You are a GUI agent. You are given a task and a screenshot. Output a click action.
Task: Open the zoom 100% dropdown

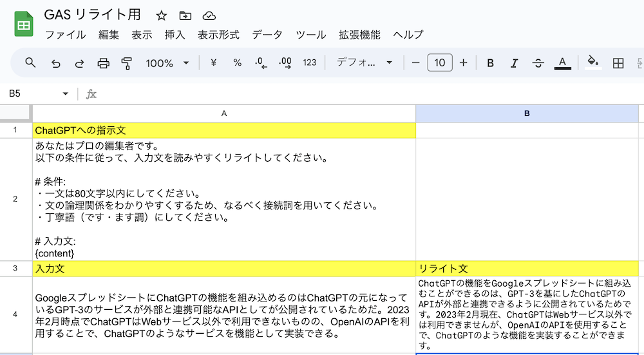pos(167,63)
